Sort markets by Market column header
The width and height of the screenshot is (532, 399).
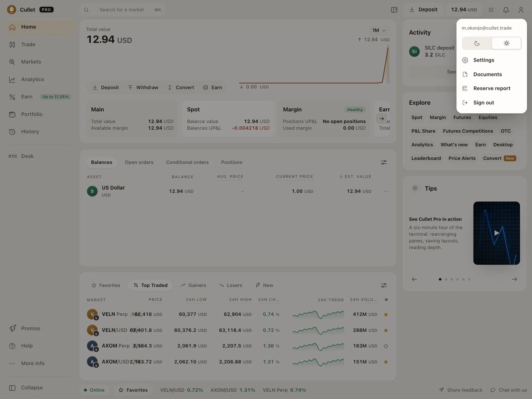pyautogui.click(x=96, y=300)
